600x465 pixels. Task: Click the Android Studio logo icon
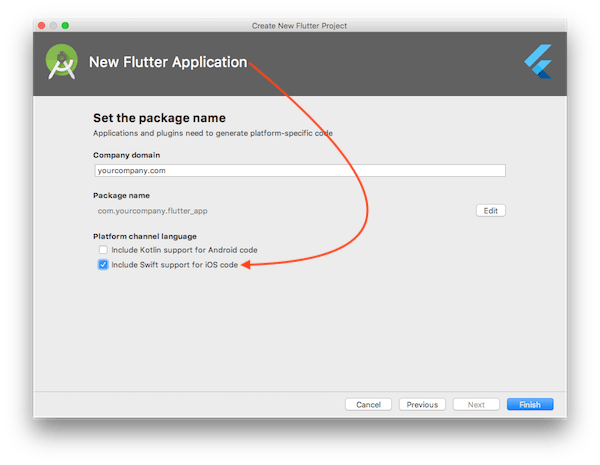(x=61, y=62)
